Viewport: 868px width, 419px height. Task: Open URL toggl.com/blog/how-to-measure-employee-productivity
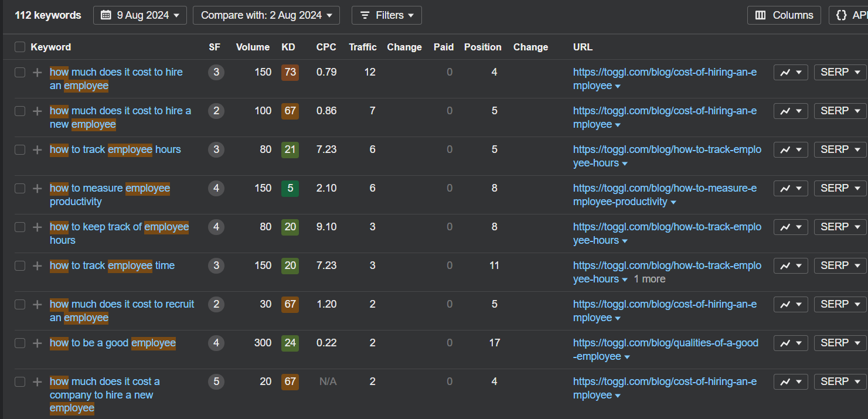(665, 195)
